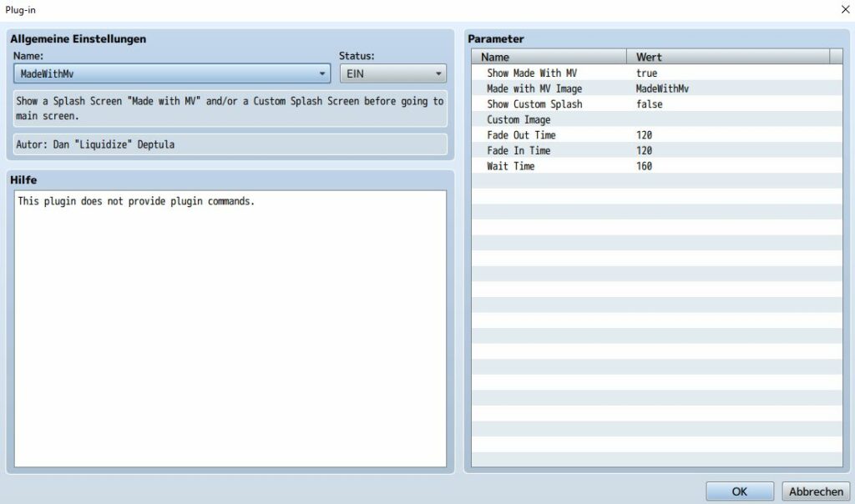
Task: Click the Show Custom Splash parameter
Action: click(x=534, y=104)
